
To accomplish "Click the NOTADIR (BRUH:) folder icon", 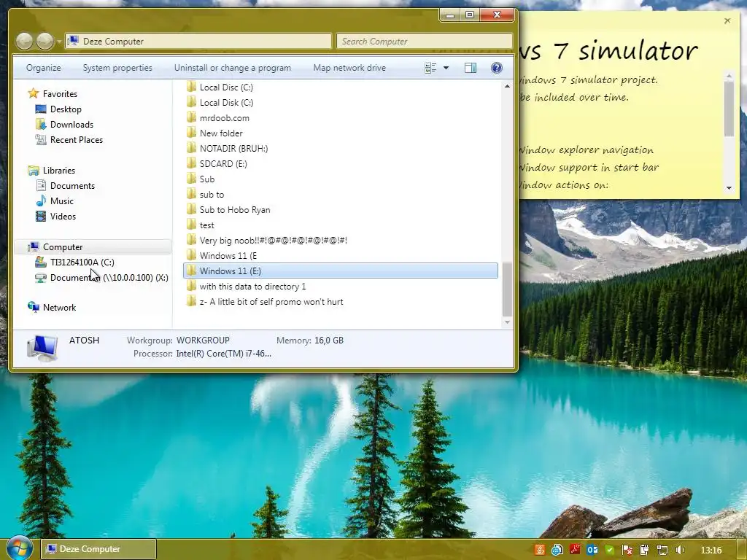I will (192, 148).
